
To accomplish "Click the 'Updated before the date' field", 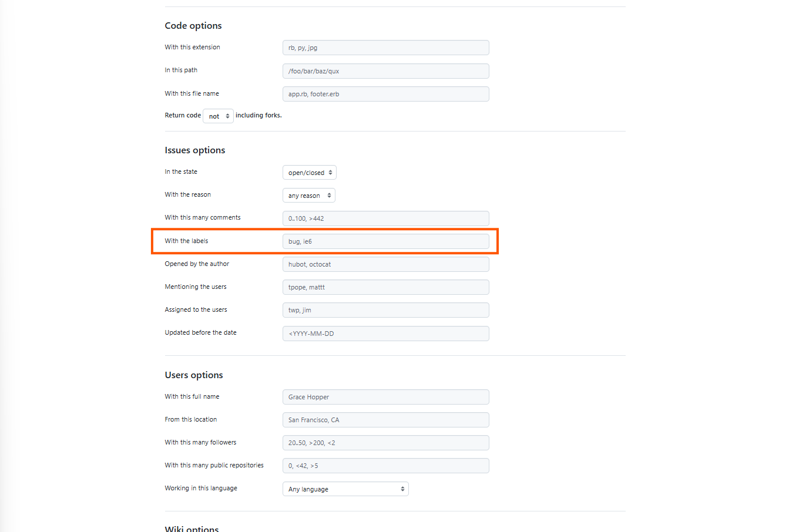I will tap(385, 334).
